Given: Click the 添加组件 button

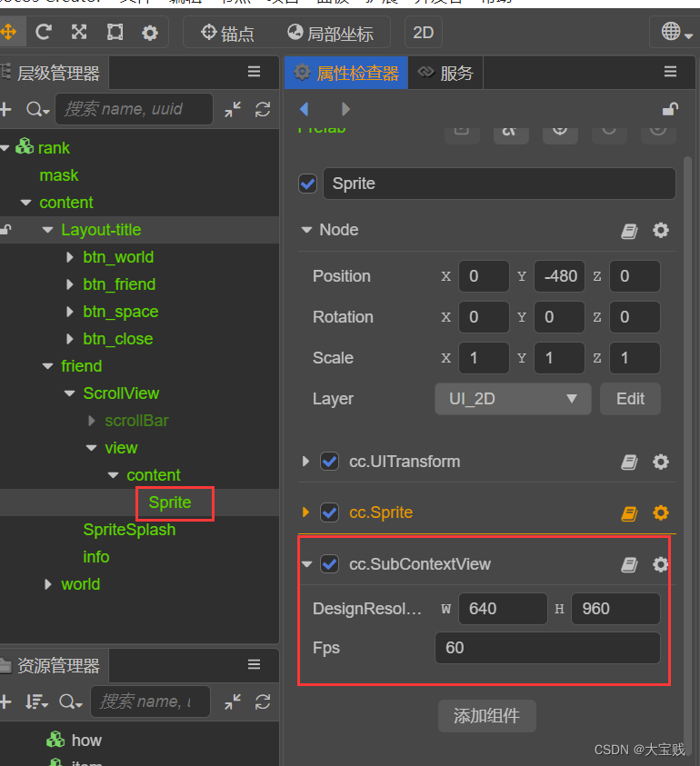Looking at the screenshot, I should (x=486, y=716).
